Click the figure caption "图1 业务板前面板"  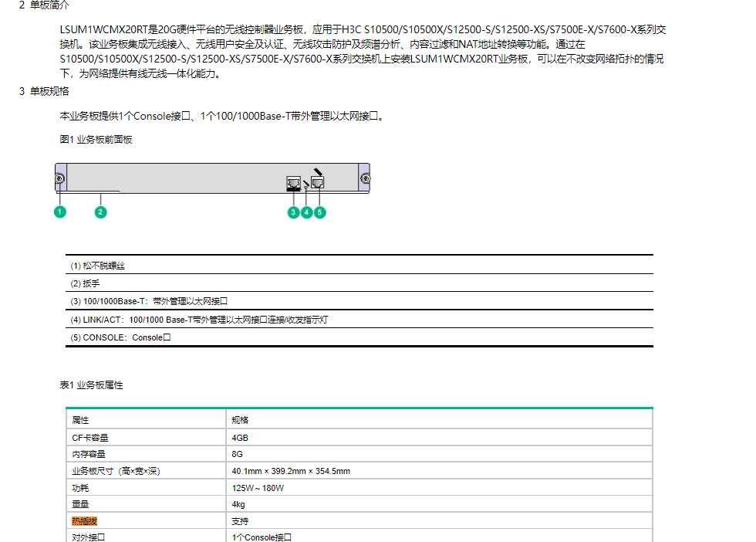96,140
